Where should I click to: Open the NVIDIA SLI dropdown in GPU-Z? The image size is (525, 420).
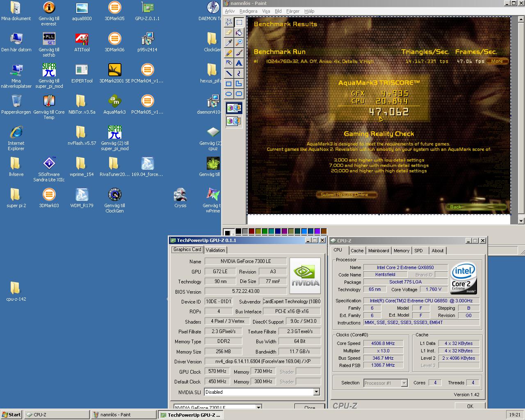click(x=316, y=392)
